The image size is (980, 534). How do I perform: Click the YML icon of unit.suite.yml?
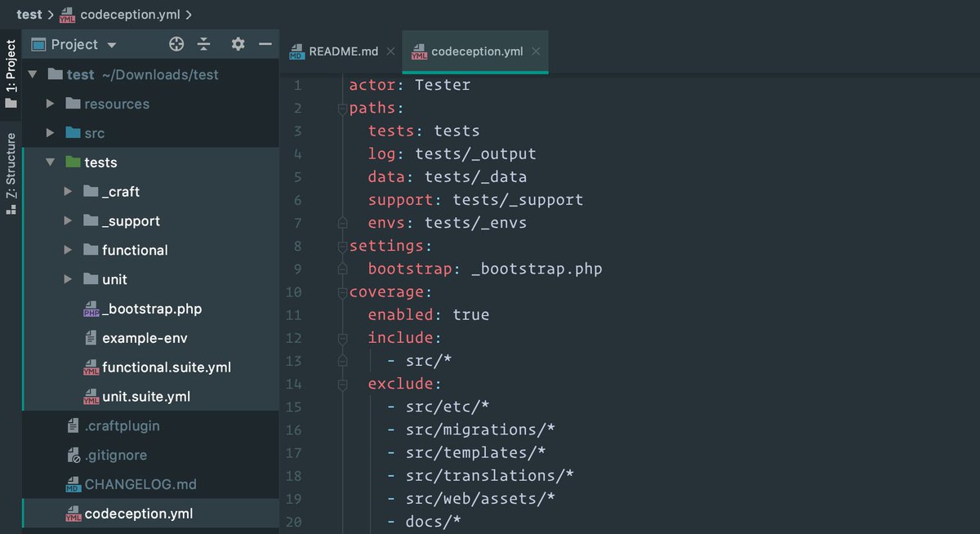91,397
